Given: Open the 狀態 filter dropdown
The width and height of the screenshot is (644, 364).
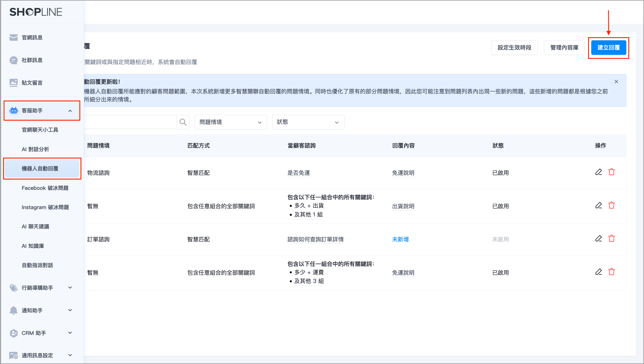Looking at the screenshot, I should [x=308, y=122].
